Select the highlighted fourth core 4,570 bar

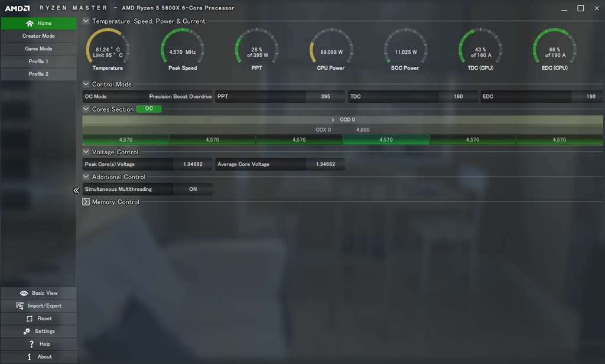point(386,139)
